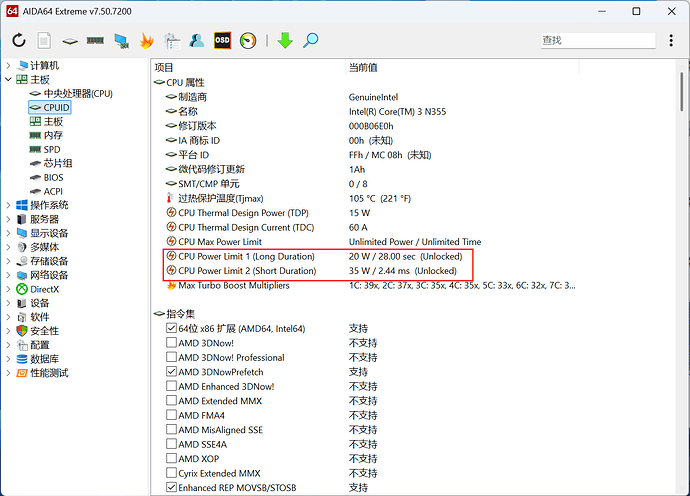Image resolution: width=690 pixels, height=496 pixels.
Task: Click the memory module toolbar icon
Action: [95, 41]
